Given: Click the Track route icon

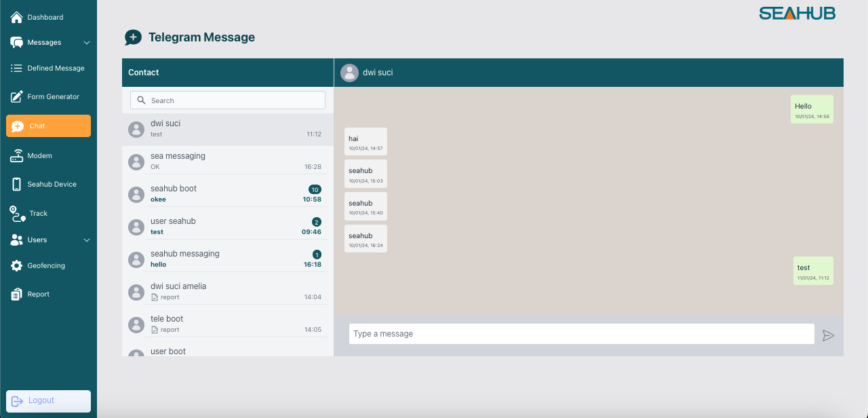Looking at the screenshot, I should (18, 214).
